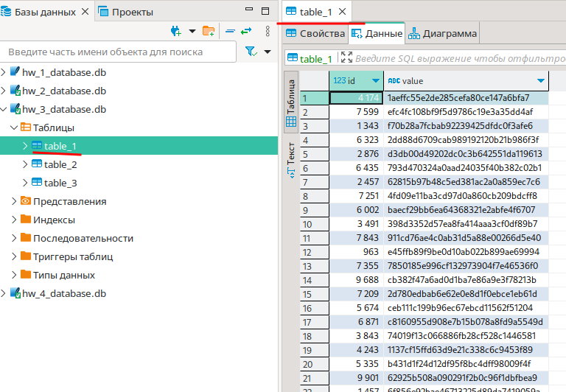Click the id cell 9 688
566x392 pixels.
(x=356, y=280)
